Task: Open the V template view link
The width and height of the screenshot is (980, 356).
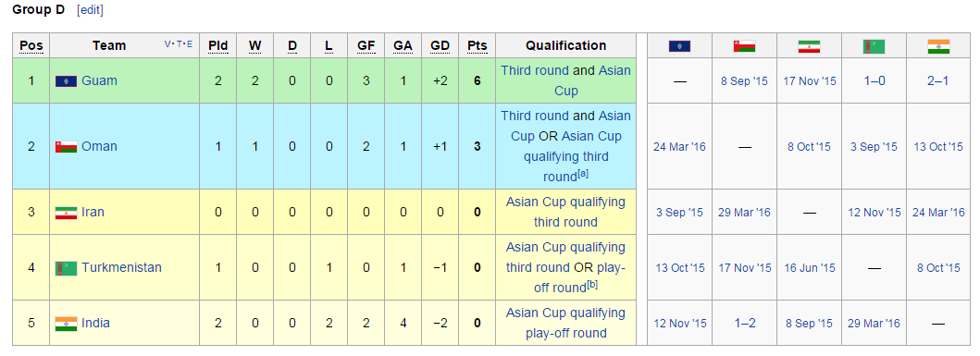Action: pyautogui.click(x=167, y=44)
